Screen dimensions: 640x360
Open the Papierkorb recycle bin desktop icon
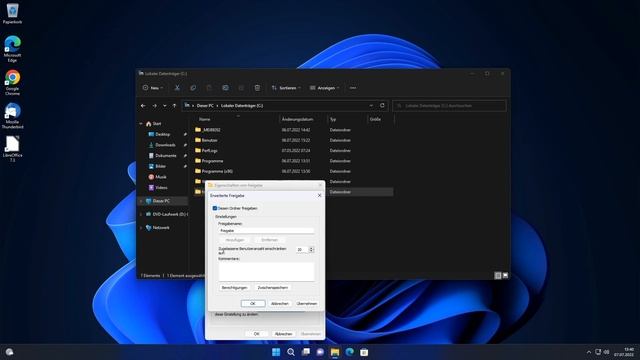[x=12, y=13]
